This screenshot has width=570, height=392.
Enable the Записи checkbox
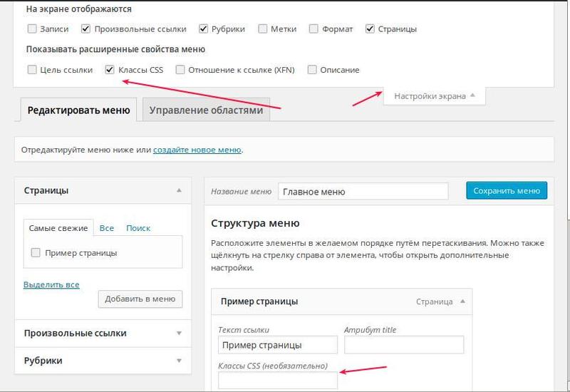tap(32, 29)
